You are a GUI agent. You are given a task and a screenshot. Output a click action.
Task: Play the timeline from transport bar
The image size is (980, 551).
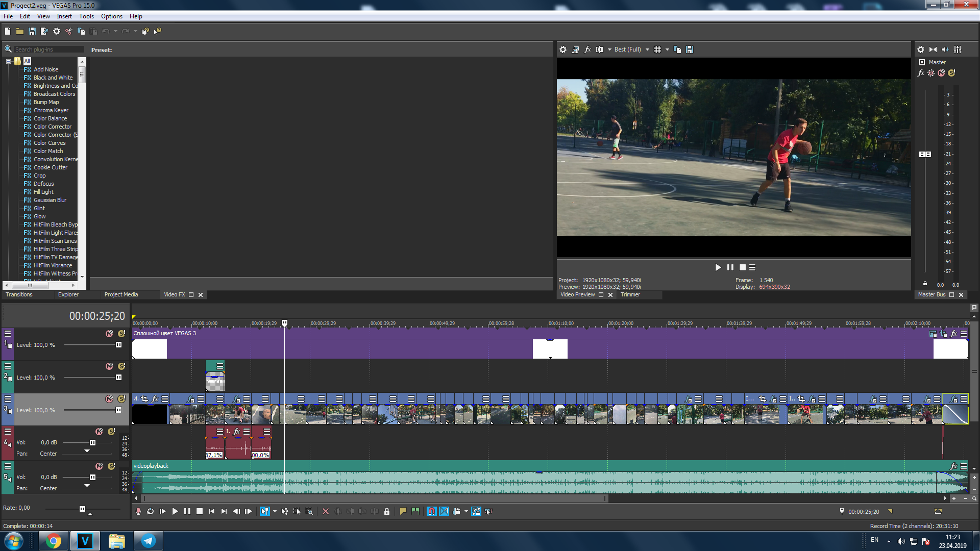175,511
